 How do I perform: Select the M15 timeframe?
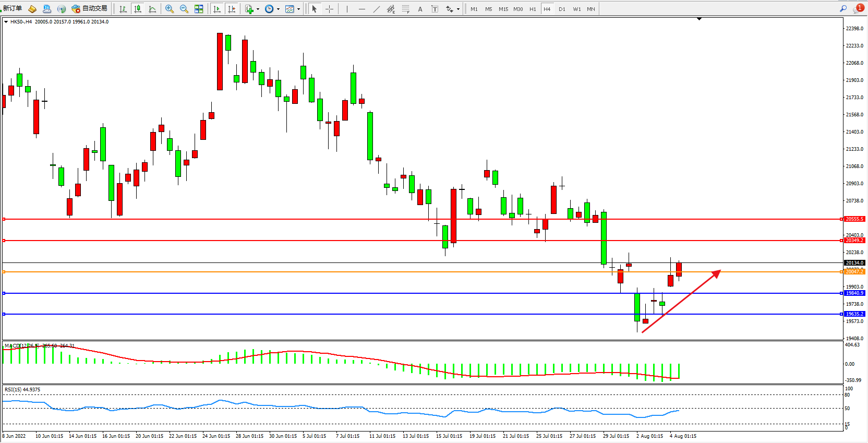(503, 9)
